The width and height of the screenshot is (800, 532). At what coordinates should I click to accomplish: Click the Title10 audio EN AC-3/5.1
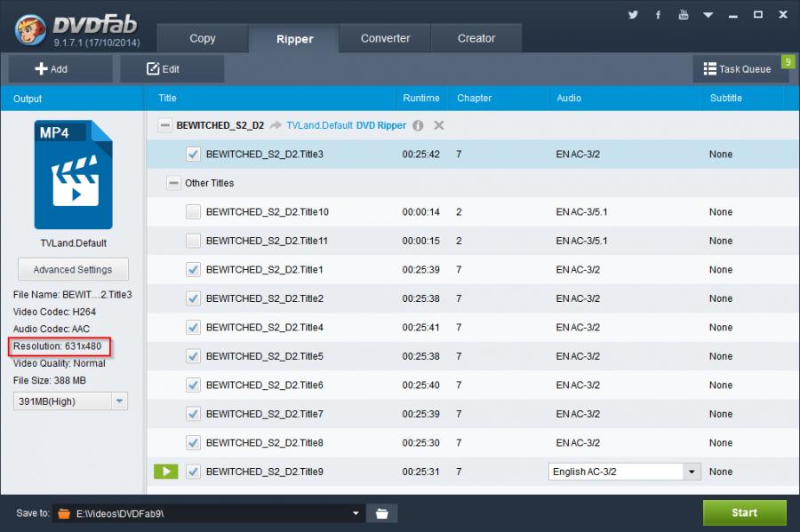coord(581,212)
